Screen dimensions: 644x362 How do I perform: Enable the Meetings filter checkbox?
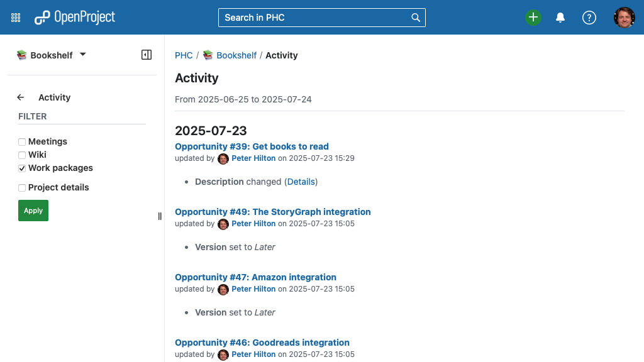[x=22, y=142]
